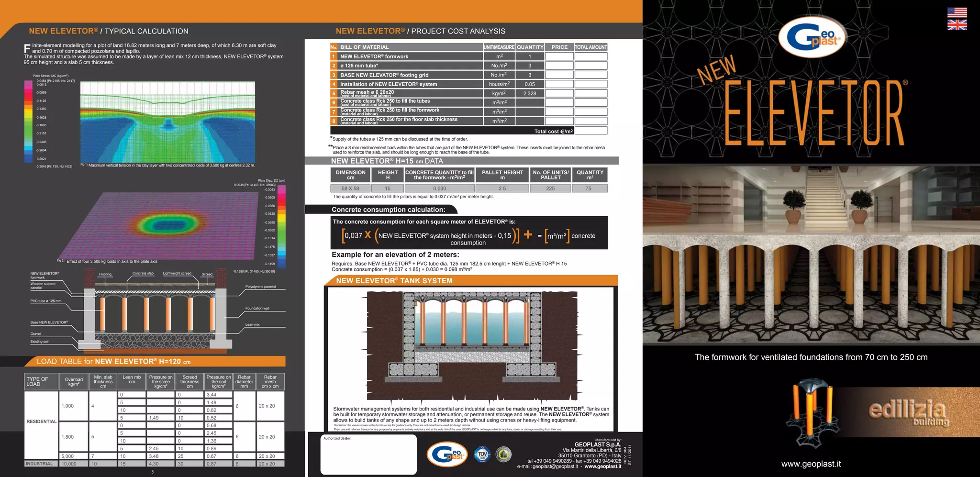Click the Overload kg/m² column header
This screenshot has width=980, height=477.
(74, 381)
